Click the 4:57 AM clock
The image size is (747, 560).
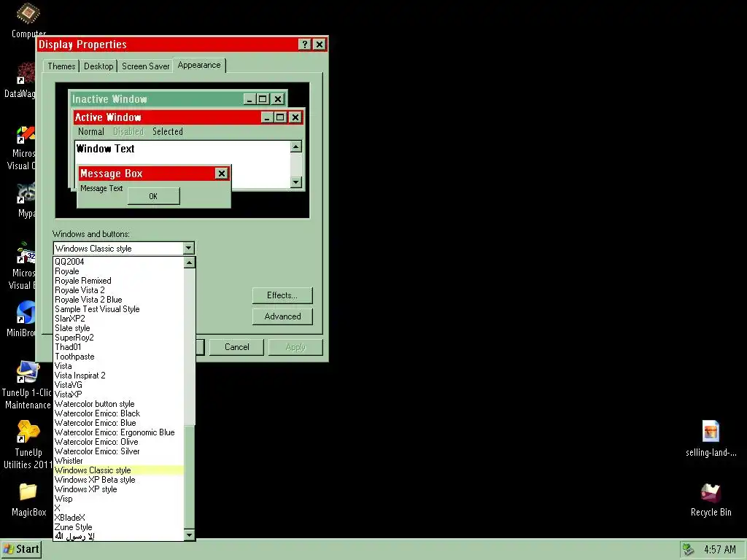pos(720,550)
